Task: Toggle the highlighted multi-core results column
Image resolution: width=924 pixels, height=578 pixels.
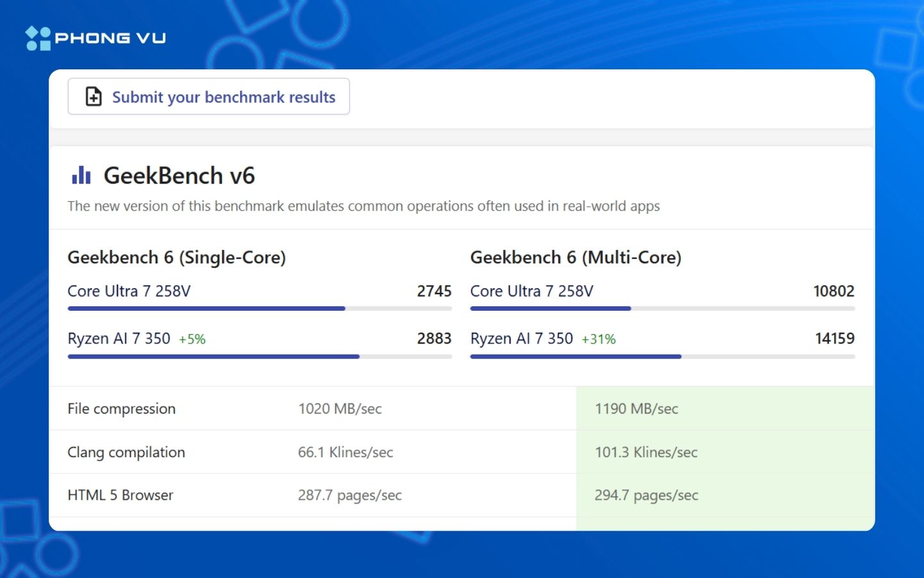Action: tap(725, 451)
